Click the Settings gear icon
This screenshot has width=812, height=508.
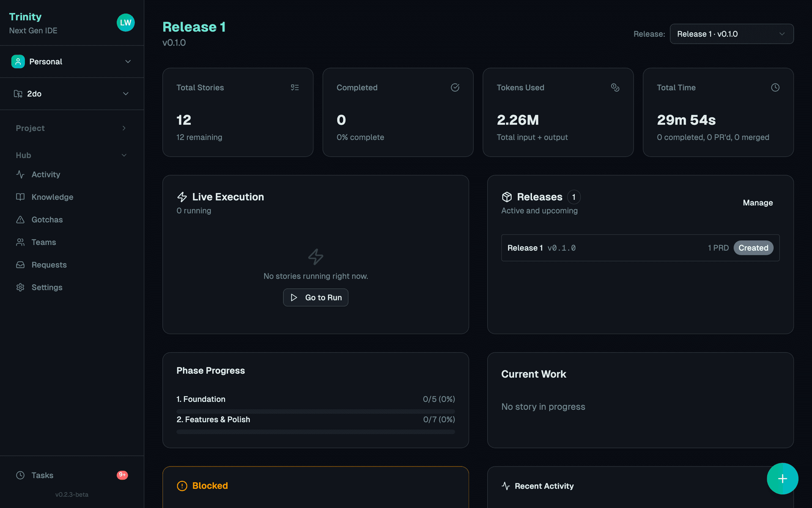coord(20,287)
